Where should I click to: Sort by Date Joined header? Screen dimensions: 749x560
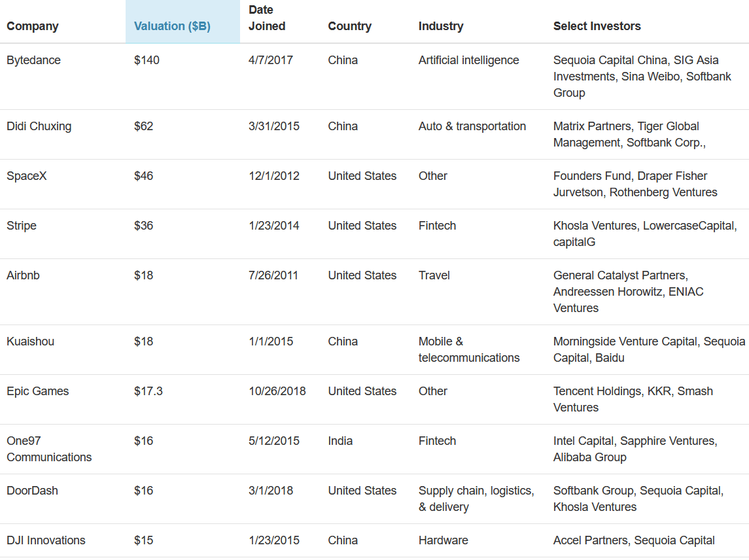click(x=267, y=18)
